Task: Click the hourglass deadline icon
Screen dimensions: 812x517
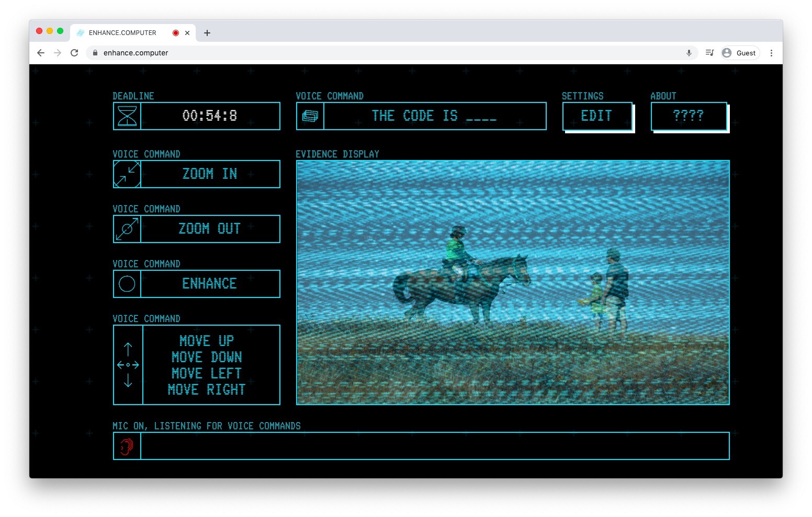Action: click(x=127, y=116)
